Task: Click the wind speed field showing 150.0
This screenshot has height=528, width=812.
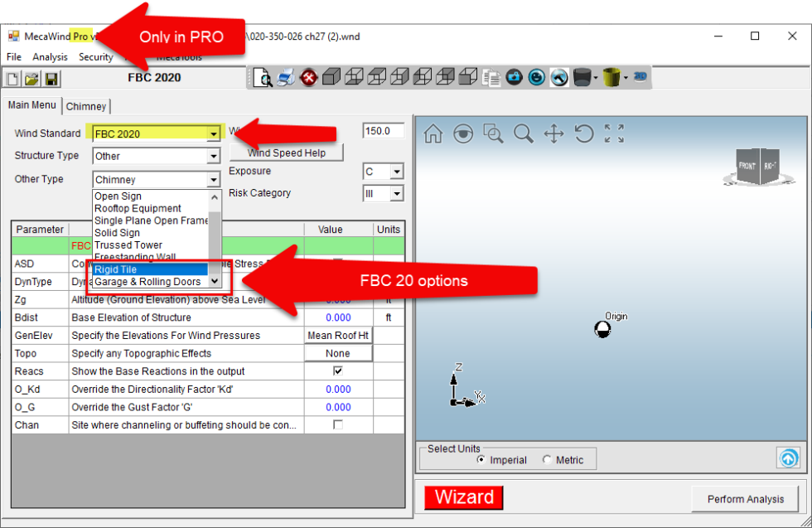Action: pos(383,131)
